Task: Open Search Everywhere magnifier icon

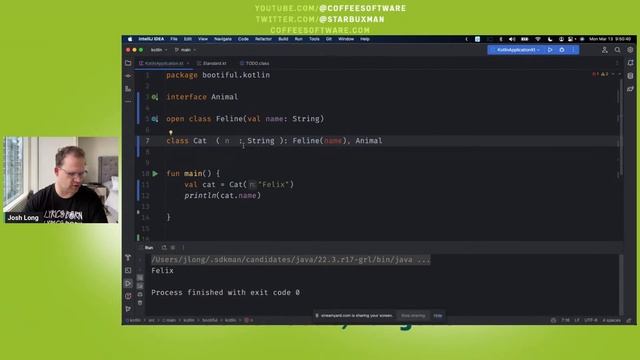Action: click(618, 50)
